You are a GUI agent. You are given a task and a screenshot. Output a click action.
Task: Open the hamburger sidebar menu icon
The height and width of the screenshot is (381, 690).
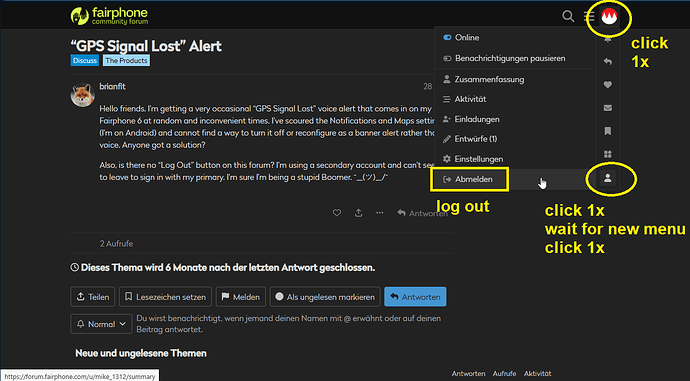pos(589,17)
